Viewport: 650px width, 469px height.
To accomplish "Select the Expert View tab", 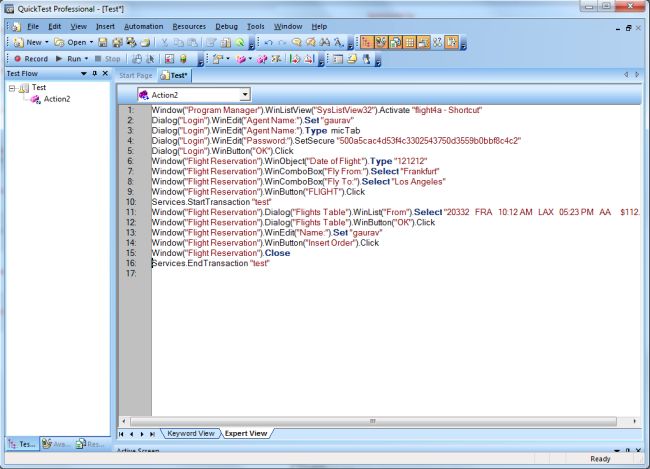I will click(246, 433).
